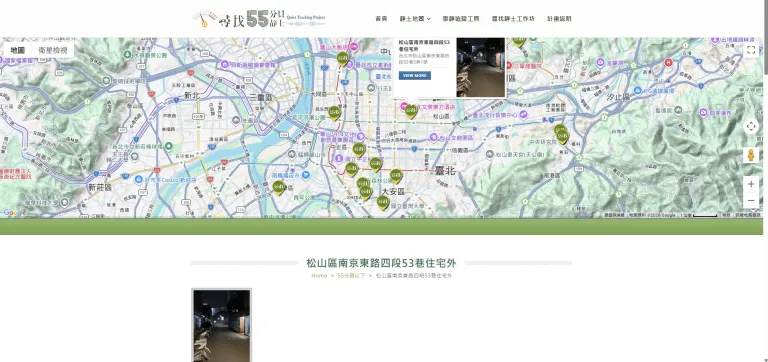768x362 pixels.
Task: Open the night street photo thumbnail below heading
Action: 221,325
